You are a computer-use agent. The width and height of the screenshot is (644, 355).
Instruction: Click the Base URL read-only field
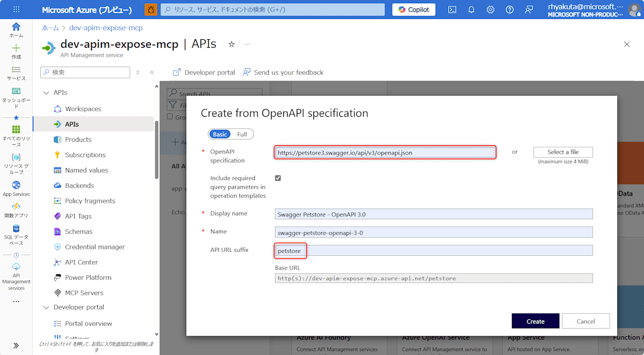click(434, 278)
